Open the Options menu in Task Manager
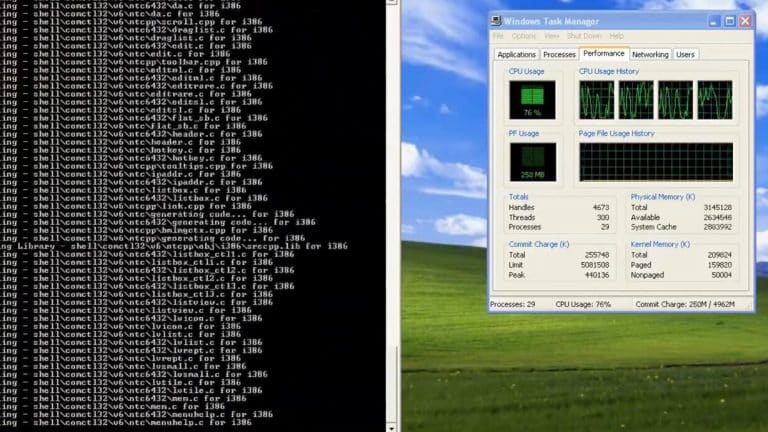768x432 pixels. (524, 36)
